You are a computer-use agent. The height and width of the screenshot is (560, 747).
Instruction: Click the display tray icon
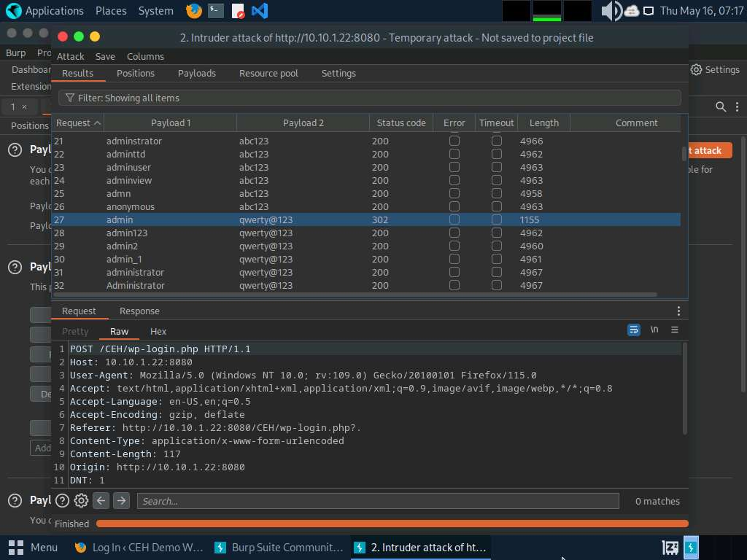(x=649, y=11)
